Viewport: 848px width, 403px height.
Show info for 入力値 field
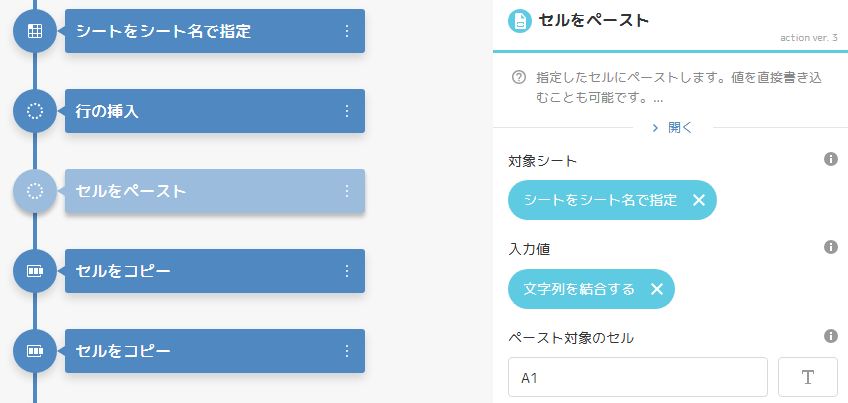(x=830, y=247)
